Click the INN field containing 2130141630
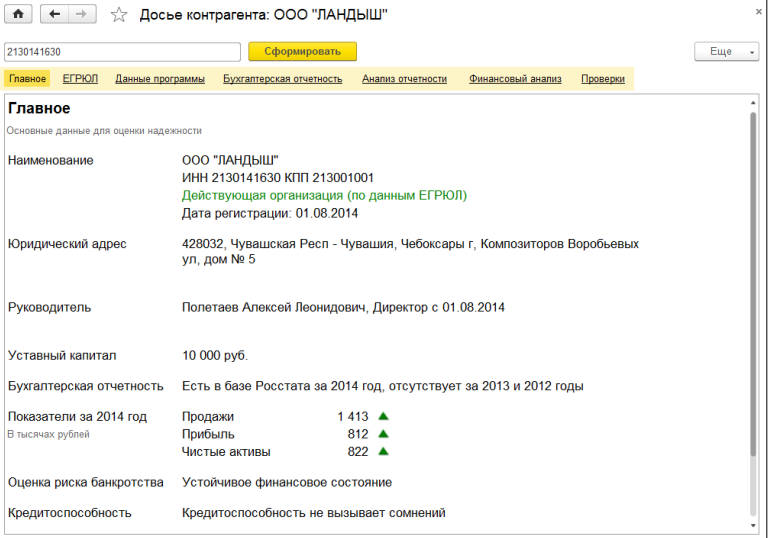Viewport: 768px width, 538px height. 122,51
